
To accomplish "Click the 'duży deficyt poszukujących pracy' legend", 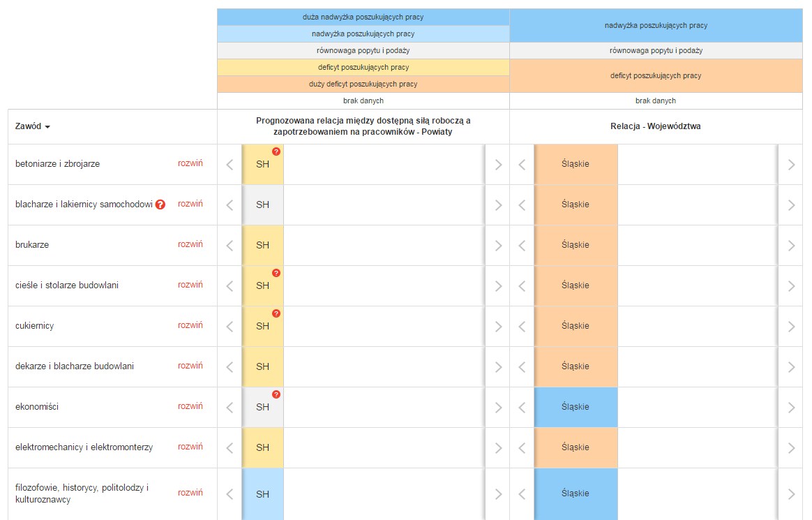I will tap(363, 84).
